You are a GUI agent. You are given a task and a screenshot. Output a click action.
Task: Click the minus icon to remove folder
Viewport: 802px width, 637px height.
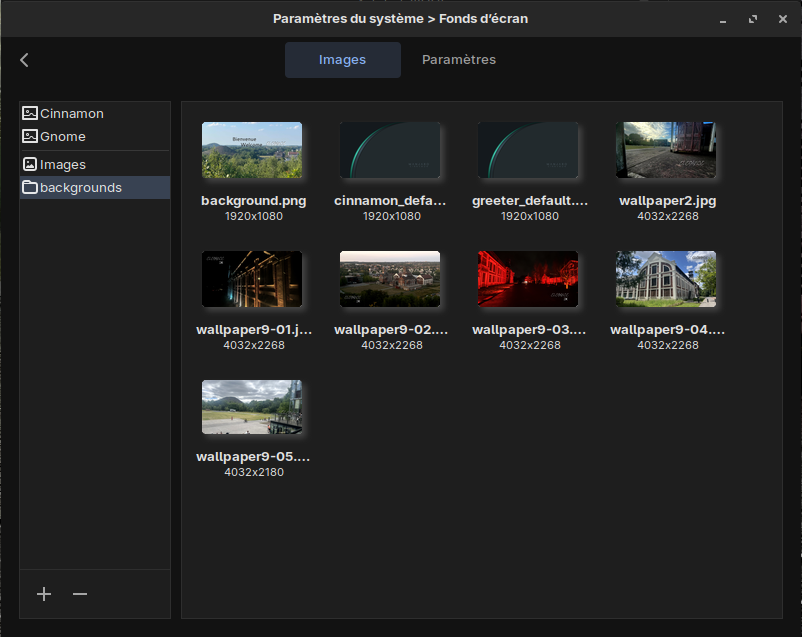tap(80, 594)
